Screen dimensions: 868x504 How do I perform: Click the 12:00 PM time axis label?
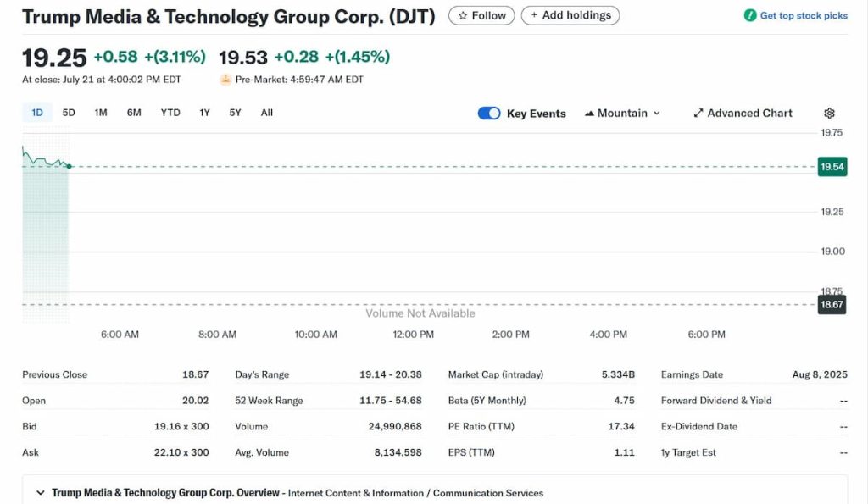pos(413,334)
